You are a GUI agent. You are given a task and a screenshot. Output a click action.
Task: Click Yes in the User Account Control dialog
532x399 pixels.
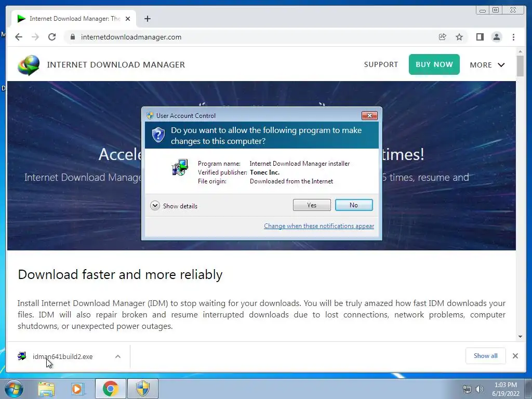[312, 205]
